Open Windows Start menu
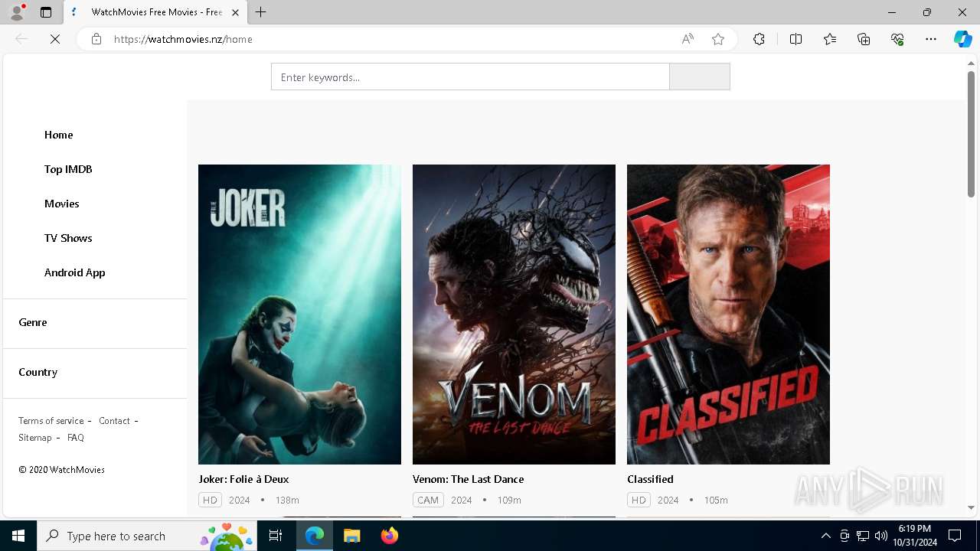Image resolution: width=980 pixels, height=551 pixels. click(18, 536)
